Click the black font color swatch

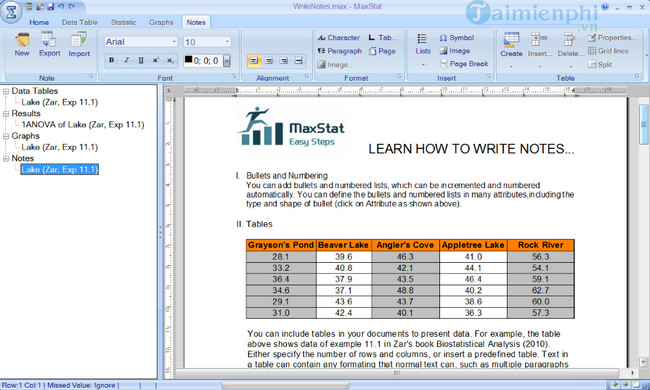188,60
